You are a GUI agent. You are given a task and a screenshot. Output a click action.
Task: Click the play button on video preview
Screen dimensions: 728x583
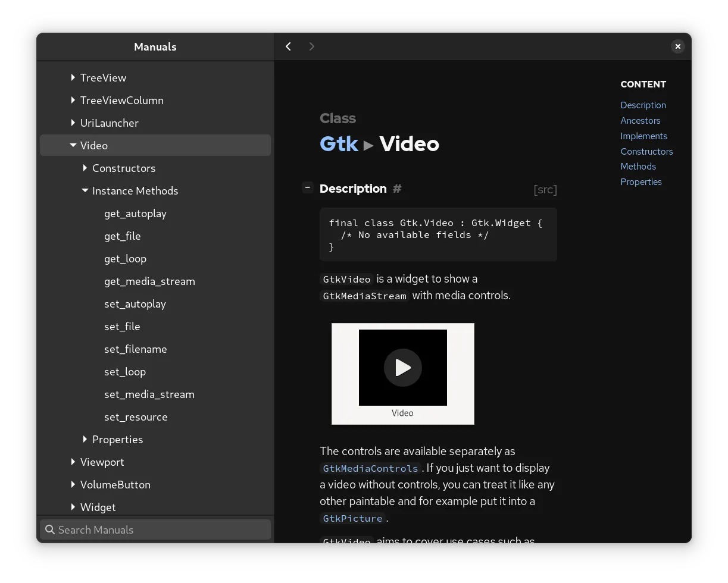403,368
